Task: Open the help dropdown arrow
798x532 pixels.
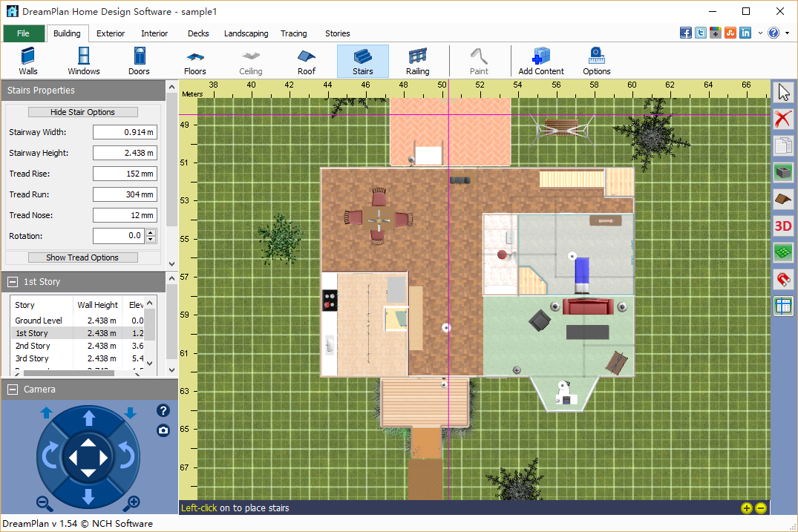Action: 787,33
